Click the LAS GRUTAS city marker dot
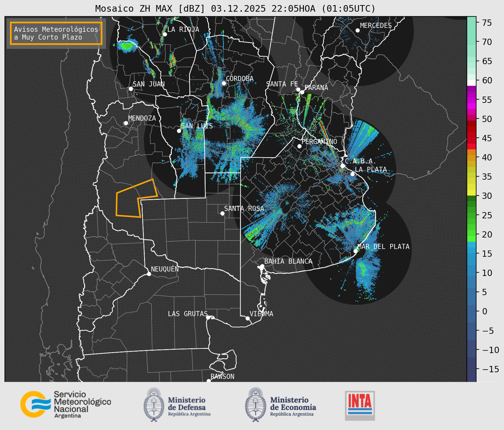Screen dimensions: 504x430 pos(208,317)
